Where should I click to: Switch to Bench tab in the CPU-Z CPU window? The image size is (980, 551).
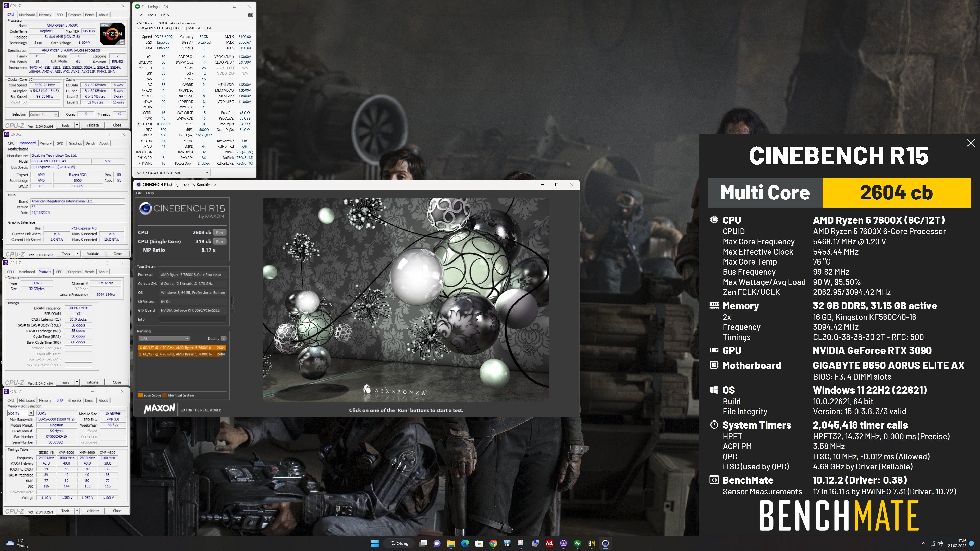[90, 15]
